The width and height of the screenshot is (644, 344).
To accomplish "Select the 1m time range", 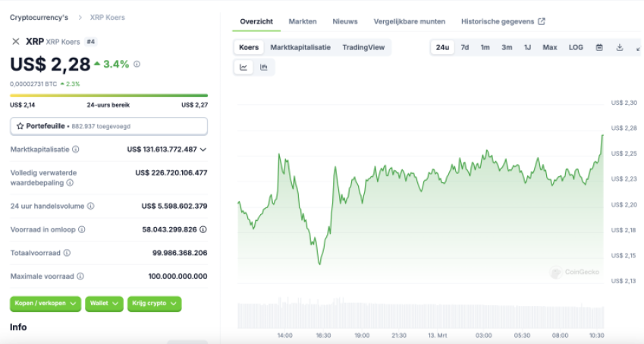I will click(485, 48).
